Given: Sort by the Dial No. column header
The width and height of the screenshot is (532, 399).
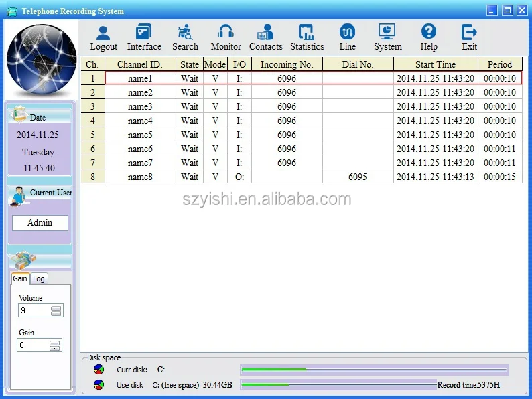Looking at the screenshot, I should click(x=358, y=64).
